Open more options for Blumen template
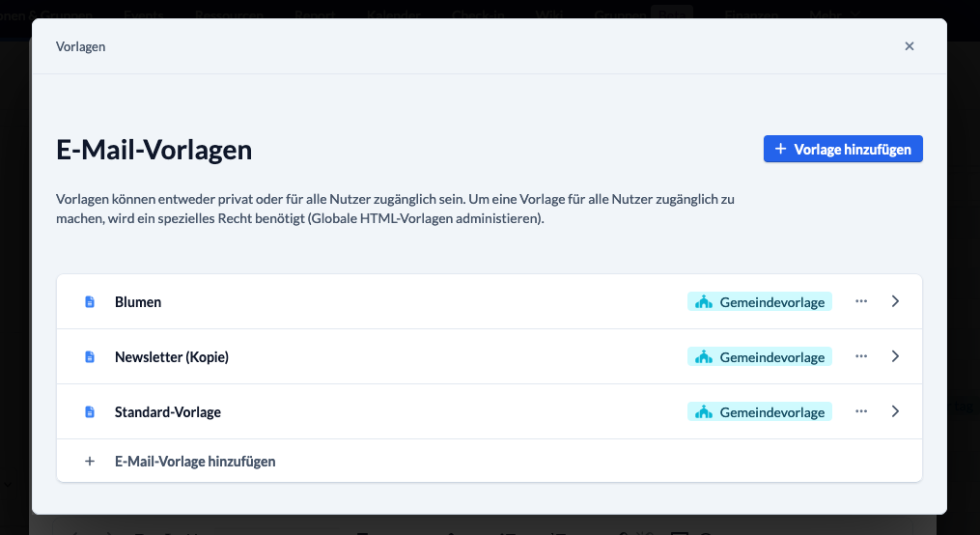The height and width of the screenshot is (535, 980). pyautogui.click(x=861, y=301)
